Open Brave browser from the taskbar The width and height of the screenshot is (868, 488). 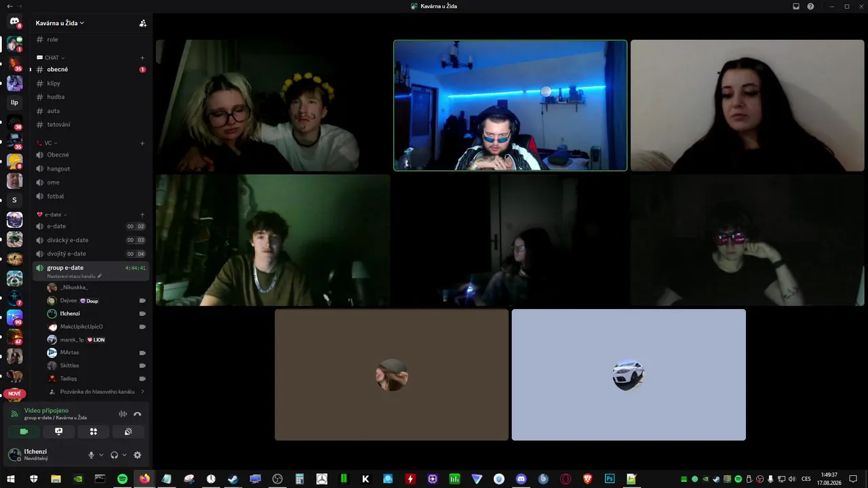[x=587, y=479]
